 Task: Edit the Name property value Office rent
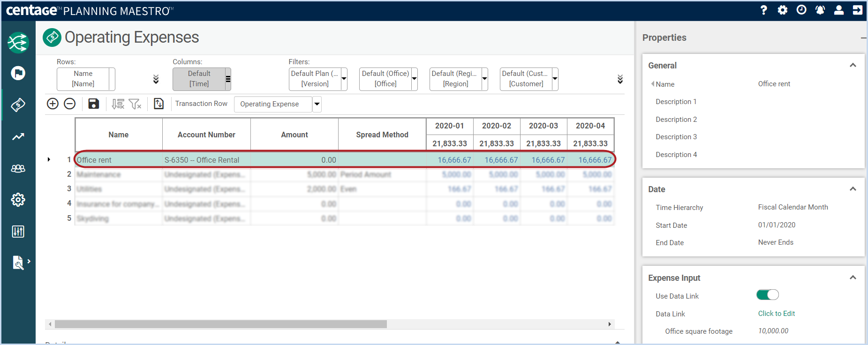[774, 84]
